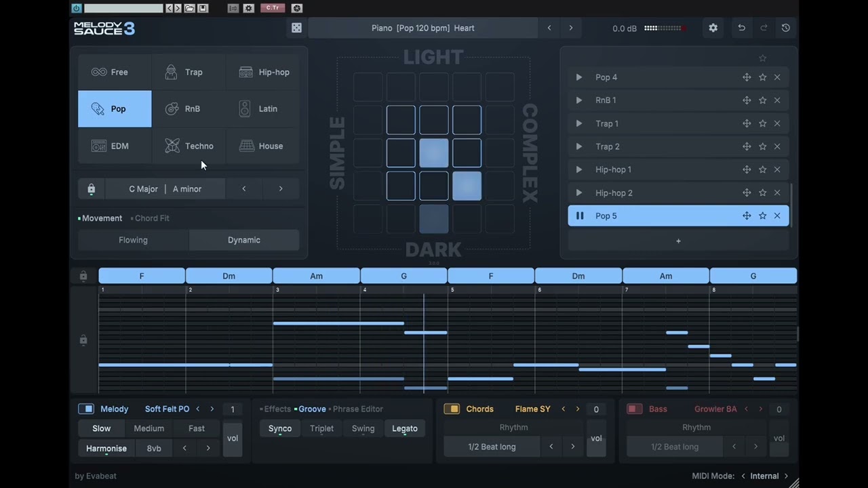
Task: Favorite the RnB 1 melody star
Action: (x=762, y=100)
